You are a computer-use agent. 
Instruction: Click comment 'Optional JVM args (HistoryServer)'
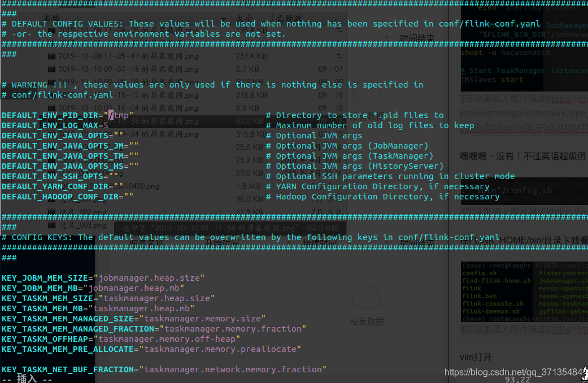coord(355,166)
